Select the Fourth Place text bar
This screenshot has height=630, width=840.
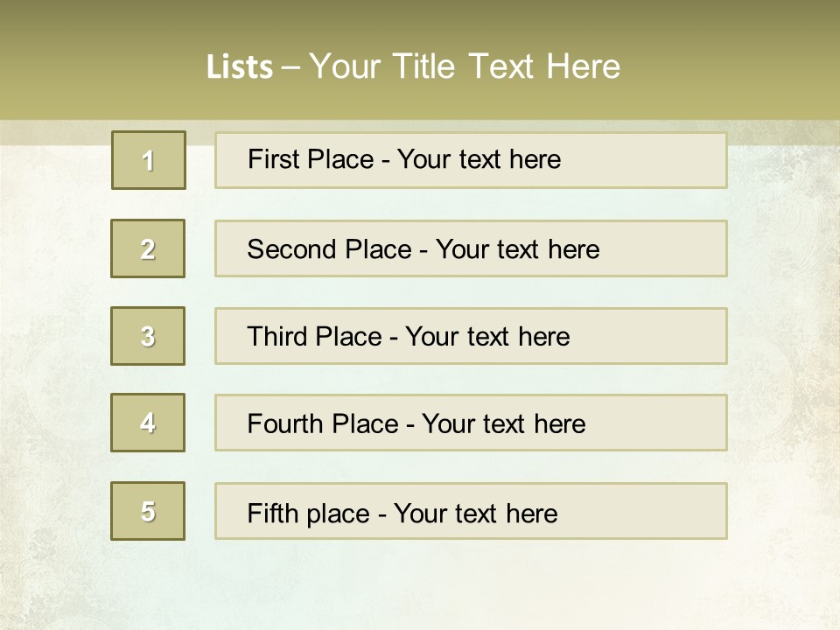point(471,423)
